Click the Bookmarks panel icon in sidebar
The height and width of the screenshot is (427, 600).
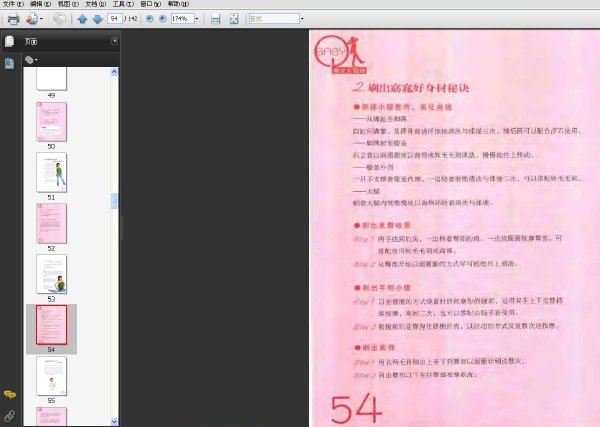pyautogui.click(x=10, y=63)
